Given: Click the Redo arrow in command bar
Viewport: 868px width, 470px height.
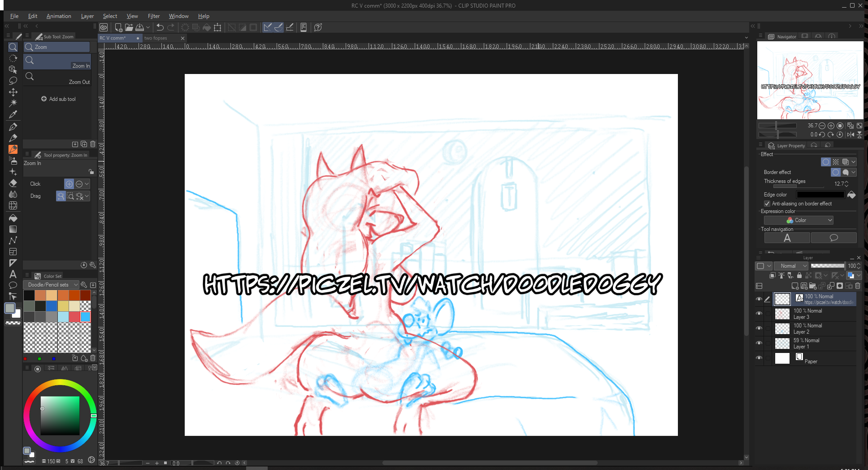Looking at the screenshot, I should [x=171, y=27].
